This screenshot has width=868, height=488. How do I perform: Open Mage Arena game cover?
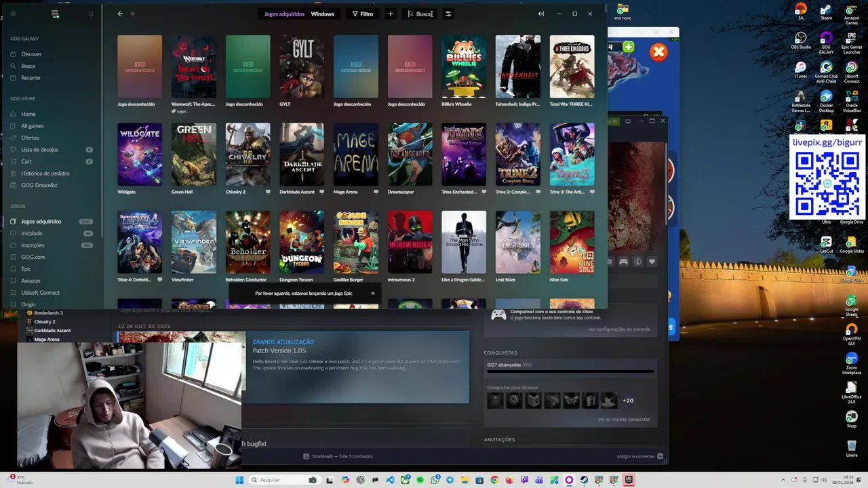pyautogui.click(x=356, y=155)
